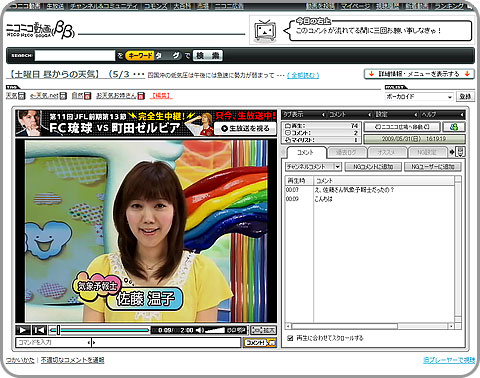This screenshot has width=480, height=378.
Task: Click the TV mascot icon in the header
Action: (x=265, y=31)
